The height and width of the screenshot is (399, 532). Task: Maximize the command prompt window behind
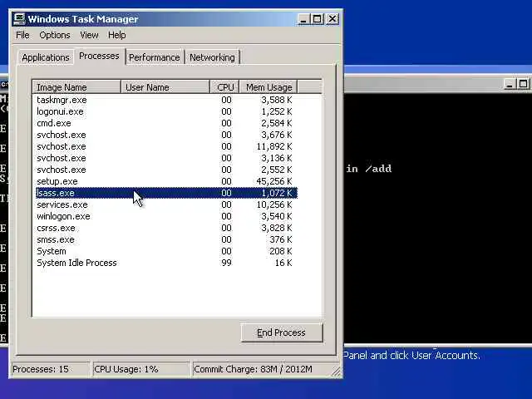523,84
